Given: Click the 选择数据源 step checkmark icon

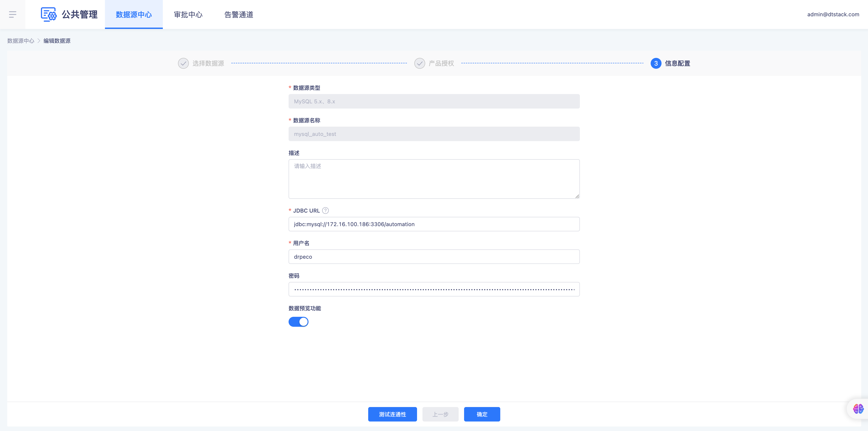Looking at the screenshot, I should 183,63.
